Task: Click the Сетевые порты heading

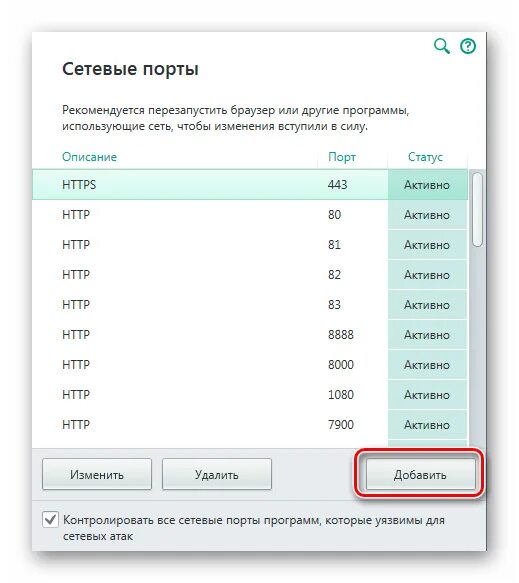Action: pyautogui.click(x=130, y=70)
